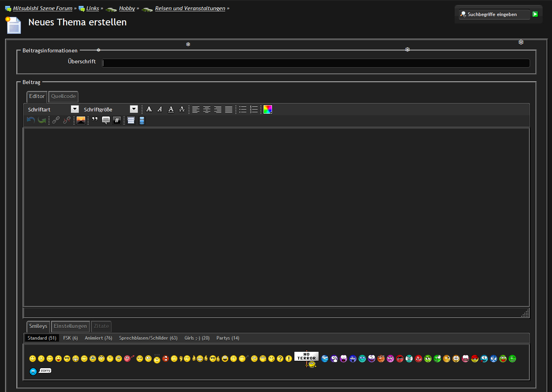Insert a table in the editor
This screenshot has width=552, height=392.
point(131,120)
